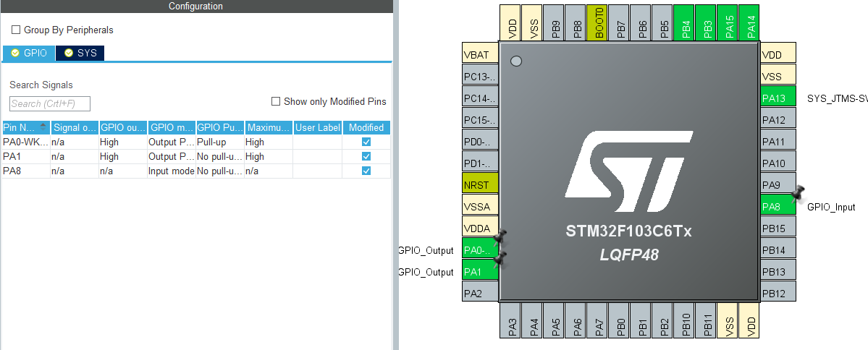Select the PA8 row name cell in the table
Viewport: 868px width, 350px height.
point(26,171)
